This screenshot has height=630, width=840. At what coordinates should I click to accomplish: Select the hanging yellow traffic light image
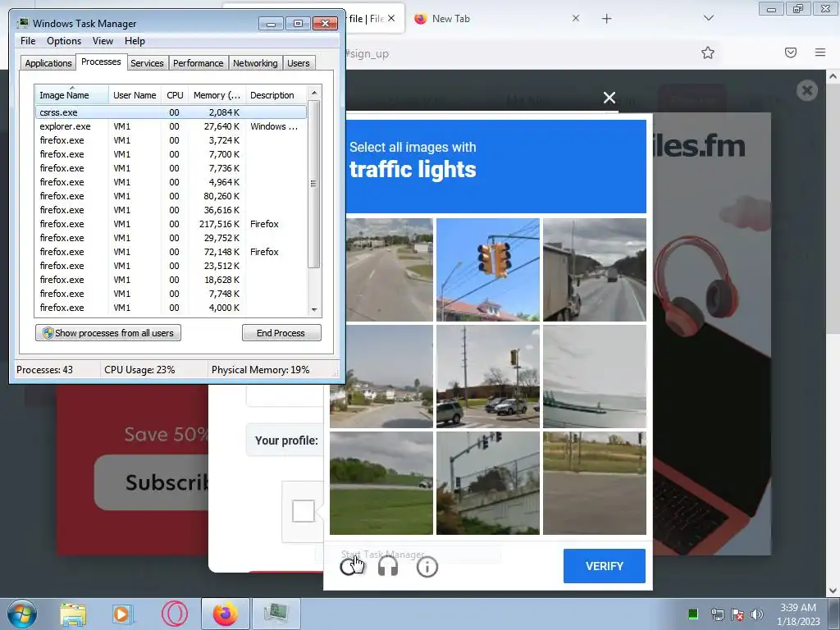487,269
